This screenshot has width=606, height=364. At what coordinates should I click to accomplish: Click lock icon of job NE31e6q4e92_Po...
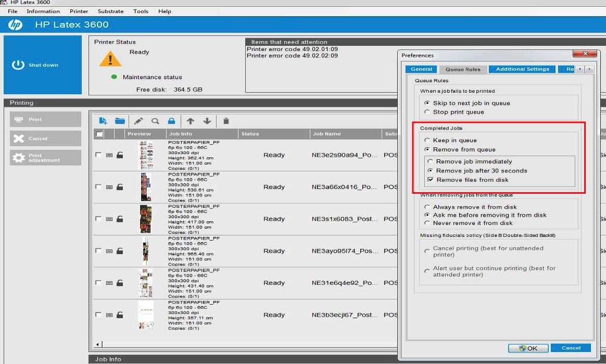coord(120,283)
